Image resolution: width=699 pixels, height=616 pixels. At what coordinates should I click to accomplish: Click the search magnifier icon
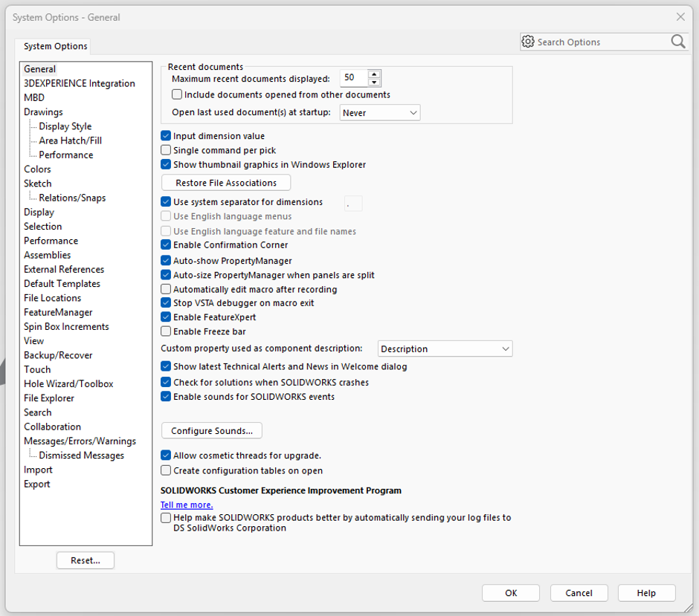pos(678,42)
